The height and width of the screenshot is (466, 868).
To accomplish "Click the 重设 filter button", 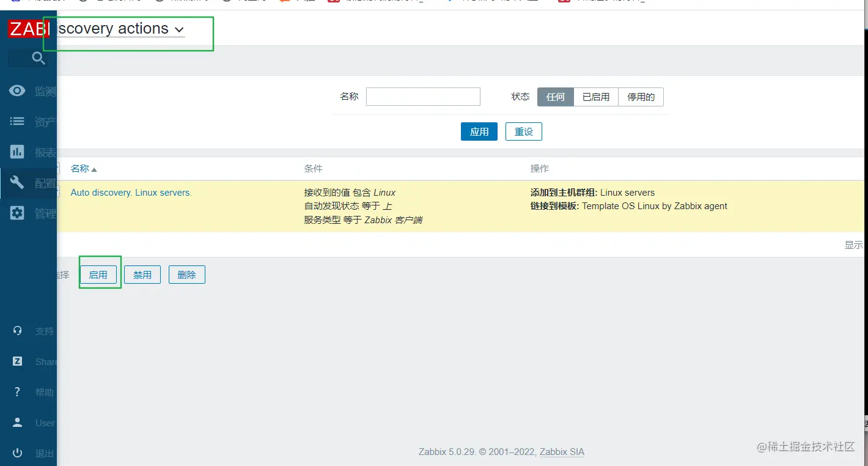I will coord(524,131).
